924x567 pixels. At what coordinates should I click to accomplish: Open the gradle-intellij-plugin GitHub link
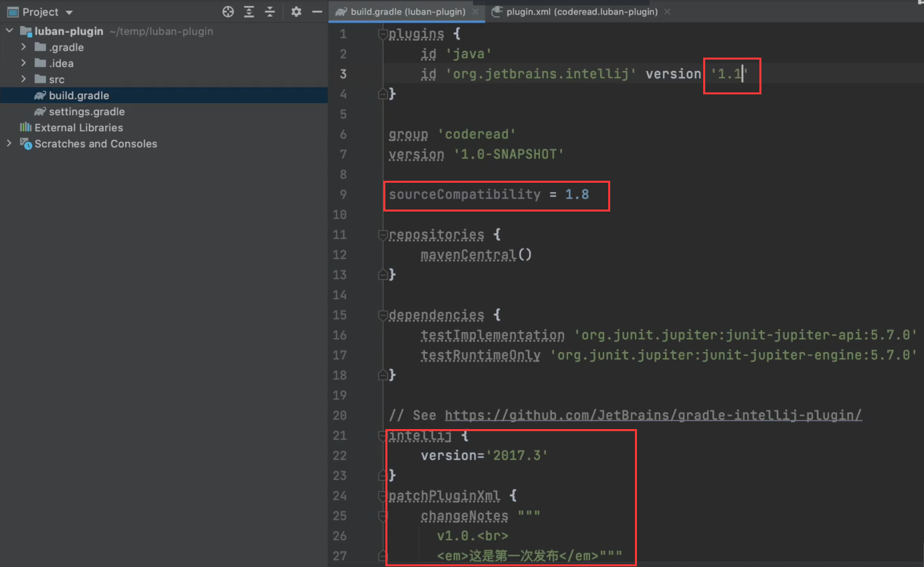pyautogui.click(x=653, y=415)
